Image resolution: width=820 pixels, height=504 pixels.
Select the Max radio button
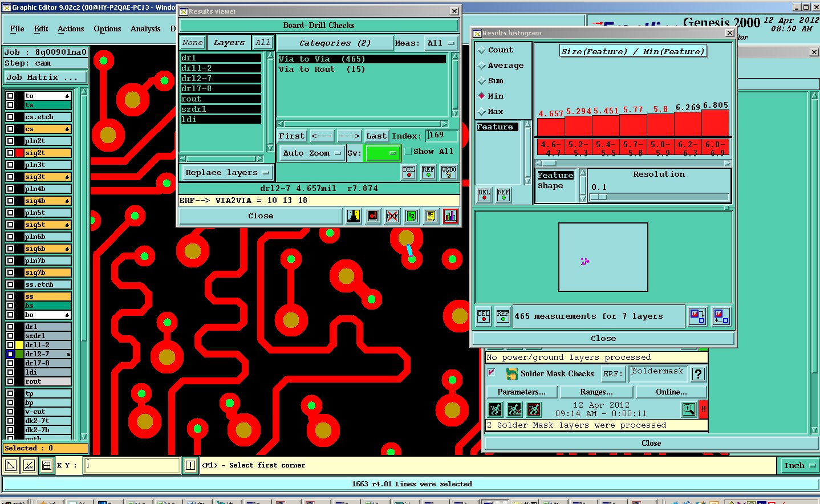tap(482, 111)
